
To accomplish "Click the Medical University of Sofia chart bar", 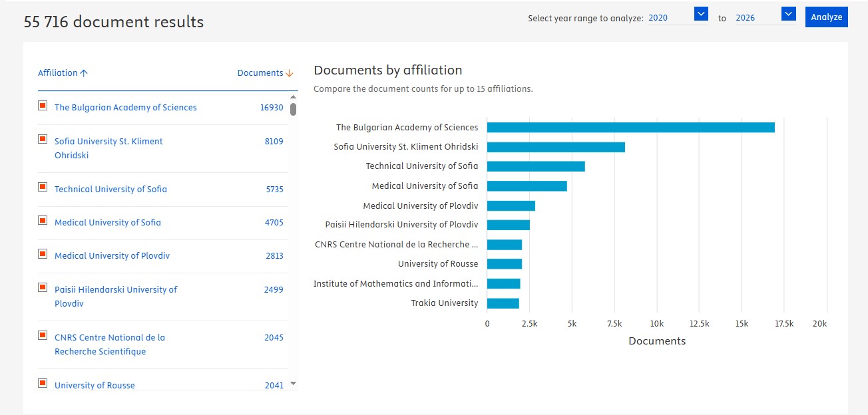I will pyautogui.click(x=527, y=186).
